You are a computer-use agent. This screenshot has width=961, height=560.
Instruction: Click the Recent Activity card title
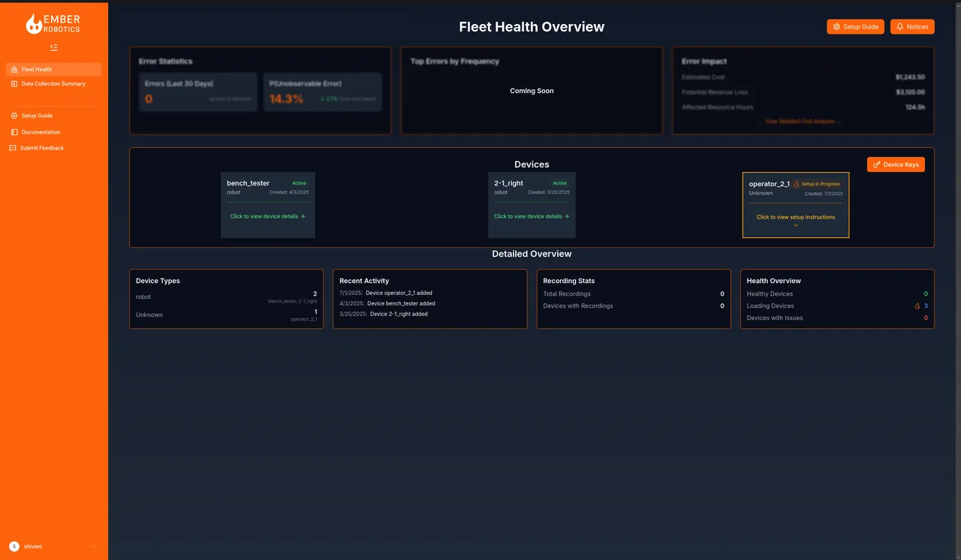coord(365,281)
